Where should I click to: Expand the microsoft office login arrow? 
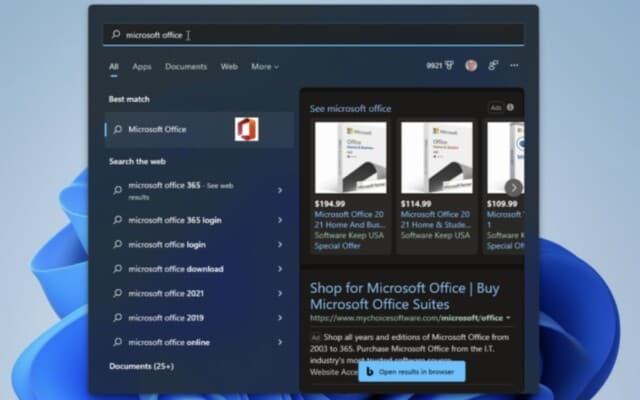280,244
